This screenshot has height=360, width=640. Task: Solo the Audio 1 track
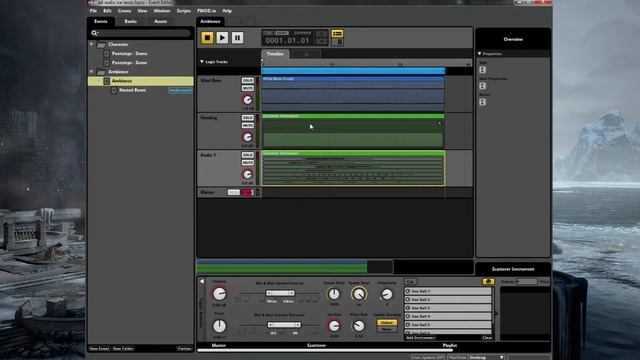pos(247,155)
